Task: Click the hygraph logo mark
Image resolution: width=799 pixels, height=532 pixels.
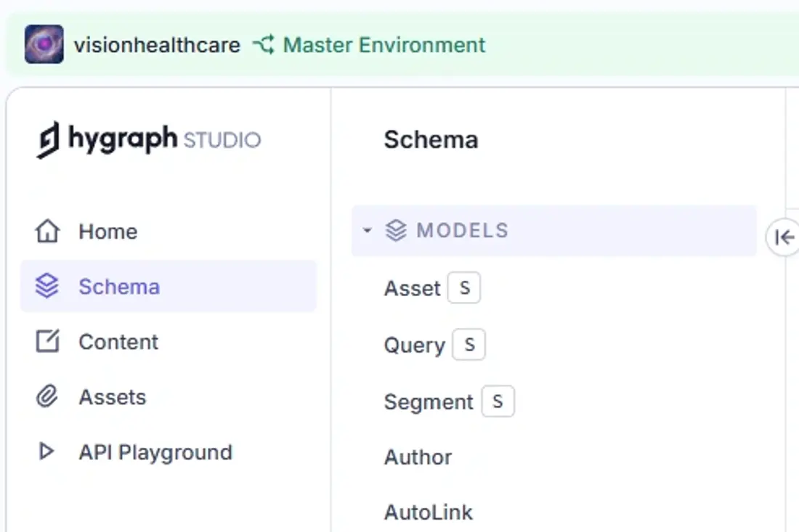Action: (48, 140)
